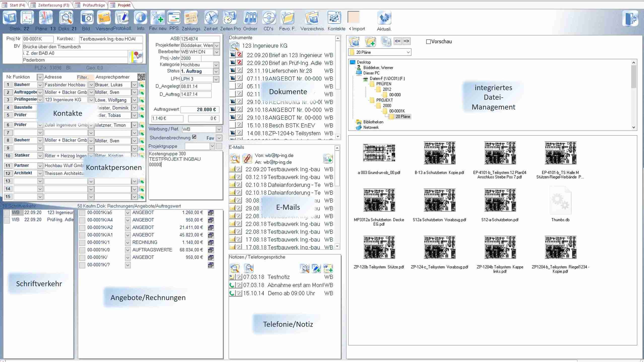The width and height of the screenshot is (644, 362).
Task: Switch to the Start (F4) tab
Action: pyautogui.click(x=15, y=5)
